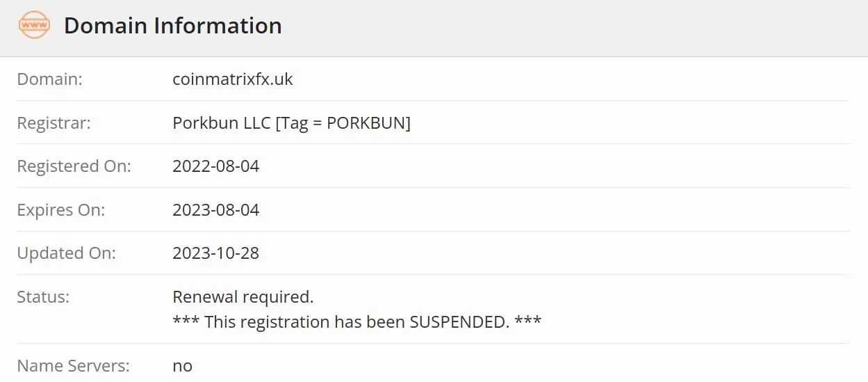Click expiry date 2023-08-04
Image resolution: width=868 pixels, height=382 pixels.
pyautogui.click(x=215, y=209)
